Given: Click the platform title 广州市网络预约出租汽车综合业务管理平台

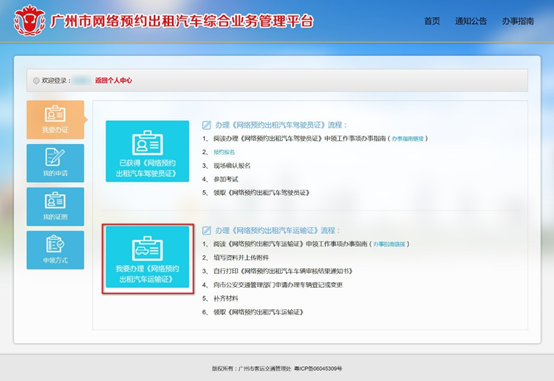Looking at the screenshot, I should point(182,22).
